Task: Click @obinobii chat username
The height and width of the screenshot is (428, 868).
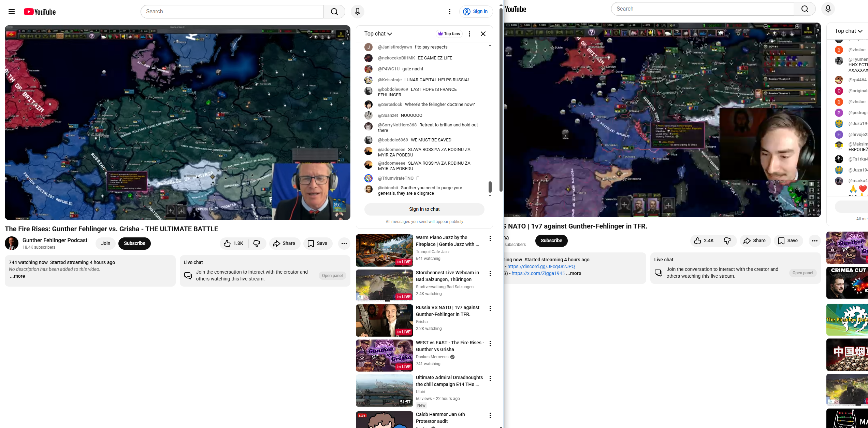Action: [388, 188]
